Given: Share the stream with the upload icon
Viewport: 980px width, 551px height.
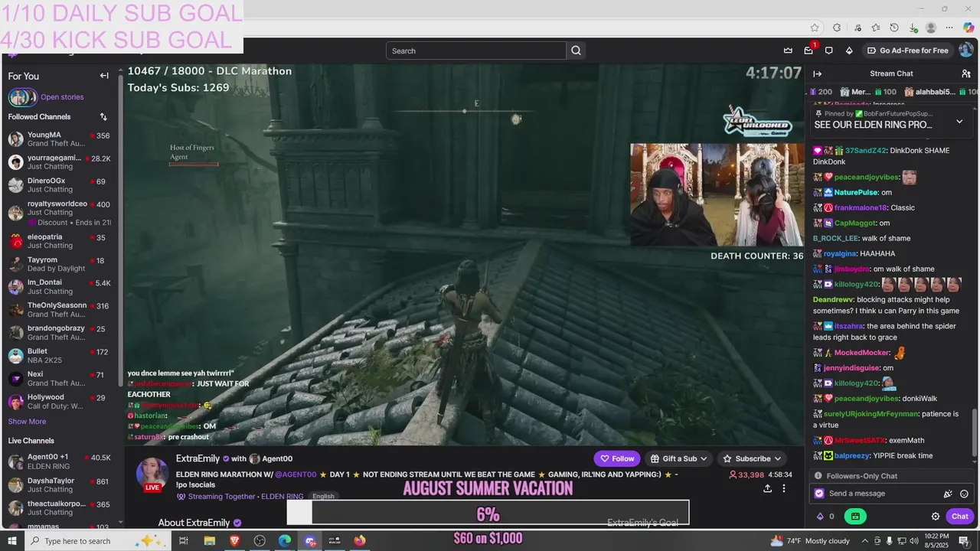Looking at the screenshot, I should click(x=767, y=488).
